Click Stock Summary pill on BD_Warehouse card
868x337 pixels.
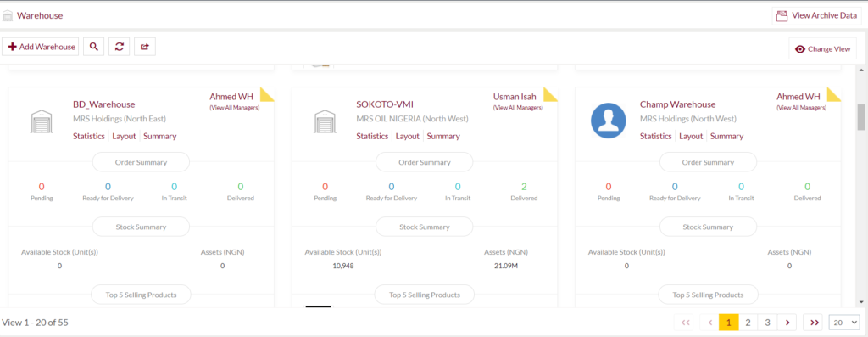point(142,227)
